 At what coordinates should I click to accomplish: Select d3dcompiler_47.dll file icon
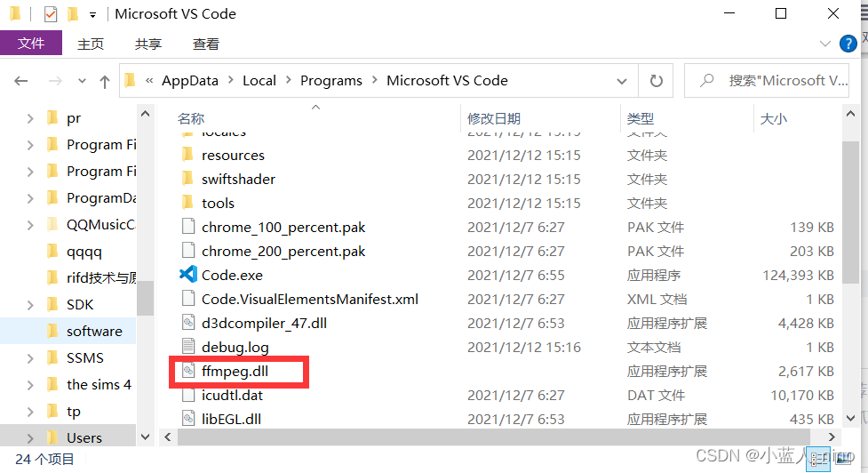[188, 323]
